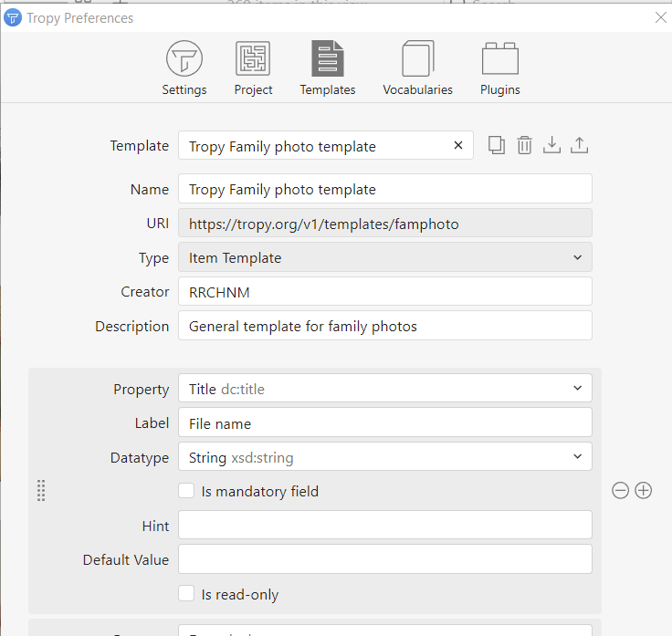The width and height of the screenshot is (672, 636).
Task: Toggle the 'Is read-only' checkbox
Action: coord(186,594)
